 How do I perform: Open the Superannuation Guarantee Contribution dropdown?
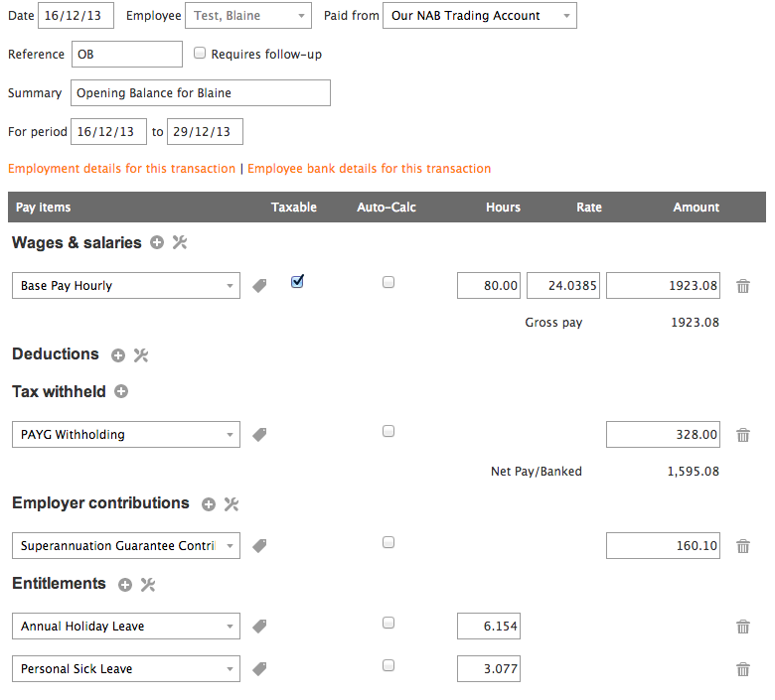tap(126, 546)
